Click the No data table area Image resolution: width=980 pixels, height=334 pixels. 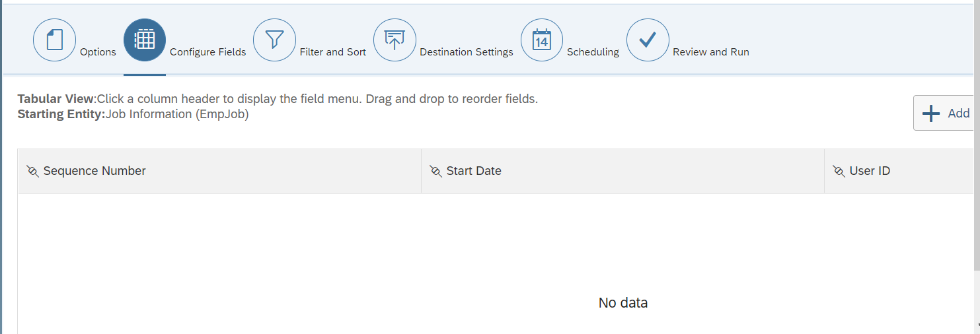[623, 303]
